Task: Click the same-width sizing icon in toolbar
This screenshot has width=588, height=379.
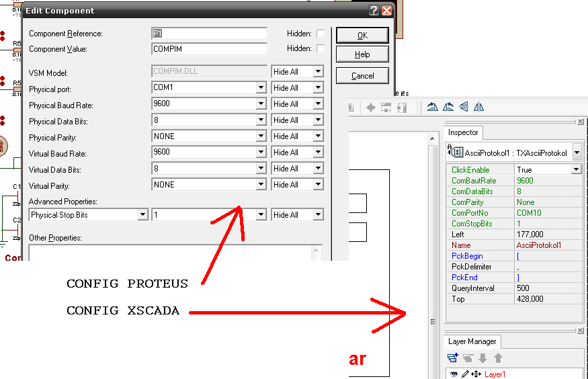Action: [386, 108]
